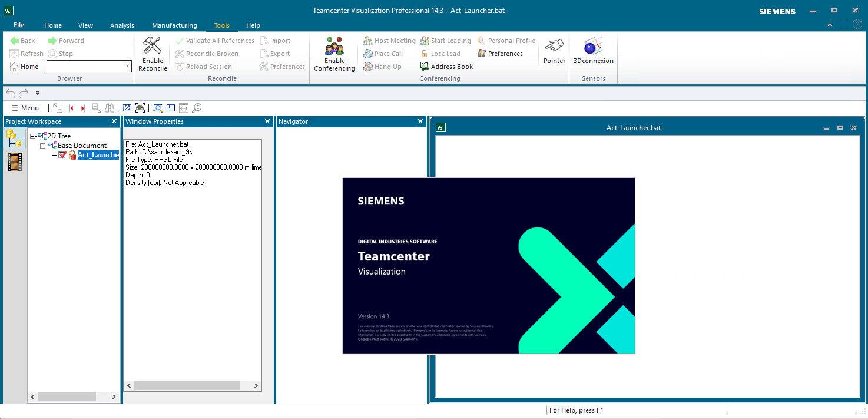Open the Address Book
868x419 pixels.
point(446,66)
